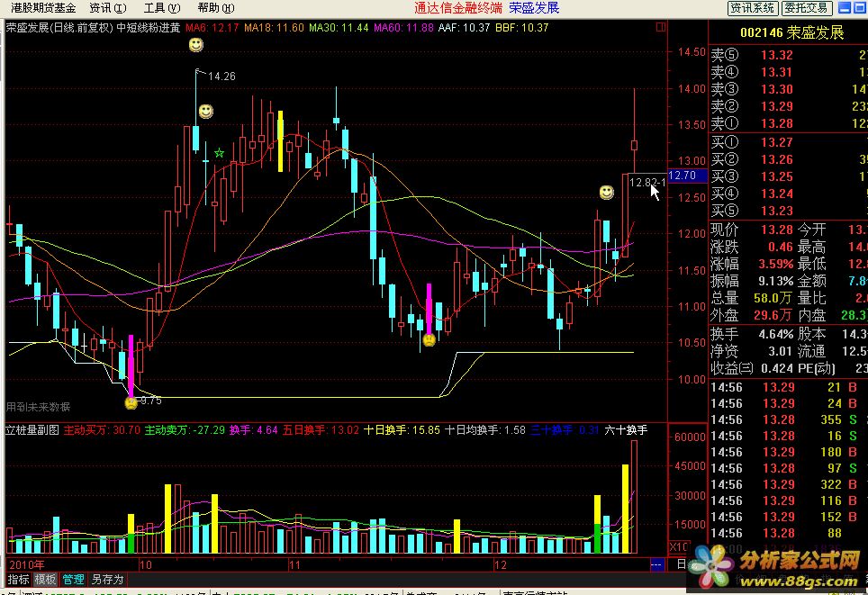Click the 五日换手: 13.02 label
868x595 pixels.
pyautogui.click(x=321, y=429)
